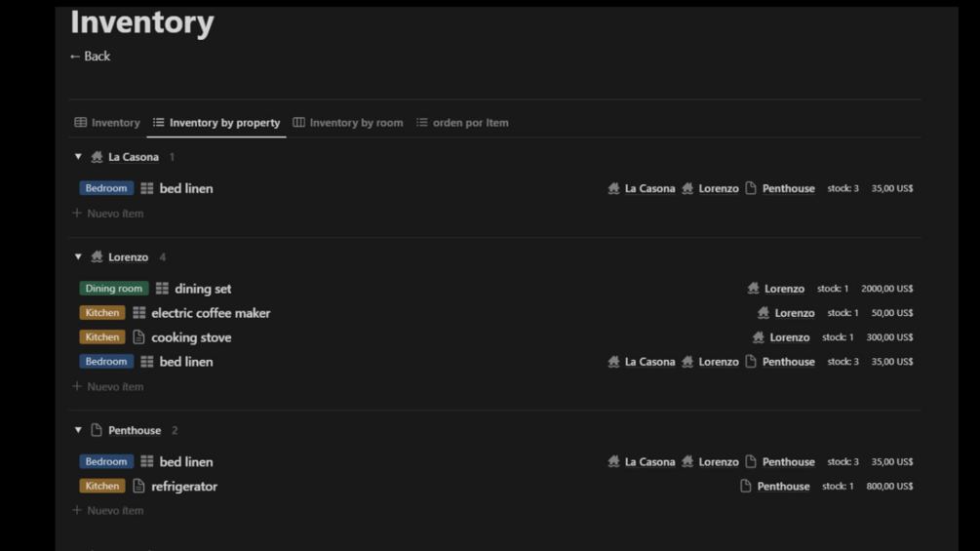Screen dimensions: 980x551
Task: Click the list icon on the orden por Item tab
Action: pyautogui.click(x=422, y=123)
